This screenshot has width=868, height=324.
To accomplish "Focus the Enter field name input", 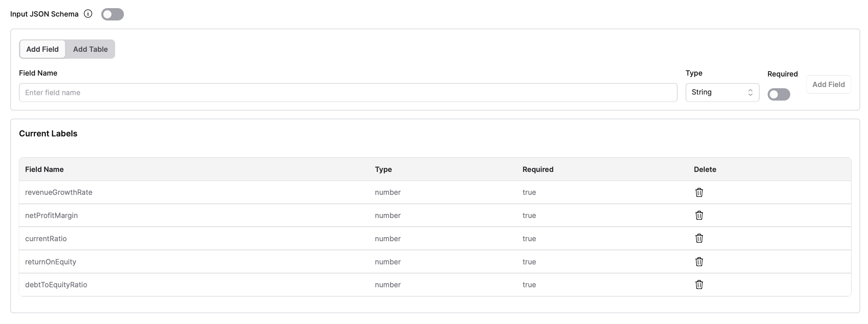I will [x=348, y=92].
